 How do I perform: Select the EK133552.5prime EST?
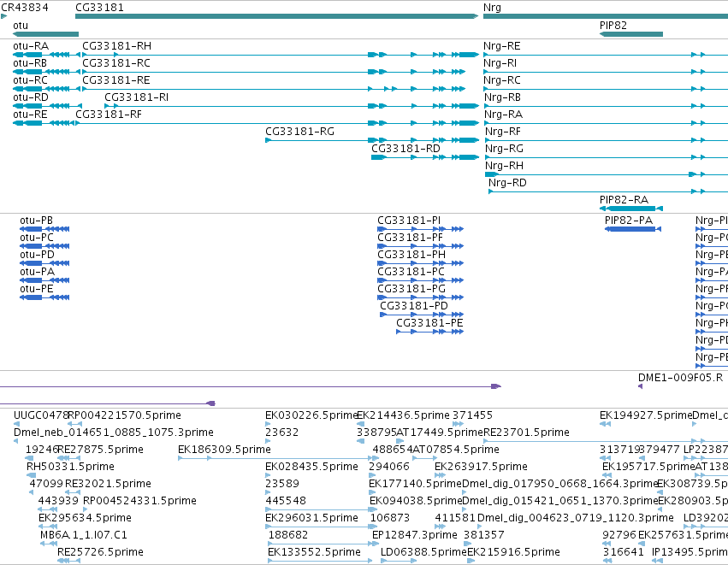320,561
